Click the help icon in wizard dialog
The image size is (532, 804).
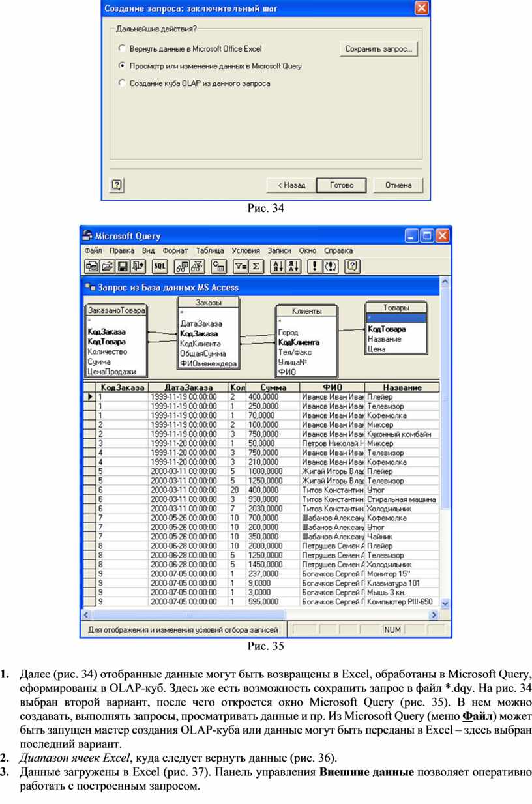(117, 185)
